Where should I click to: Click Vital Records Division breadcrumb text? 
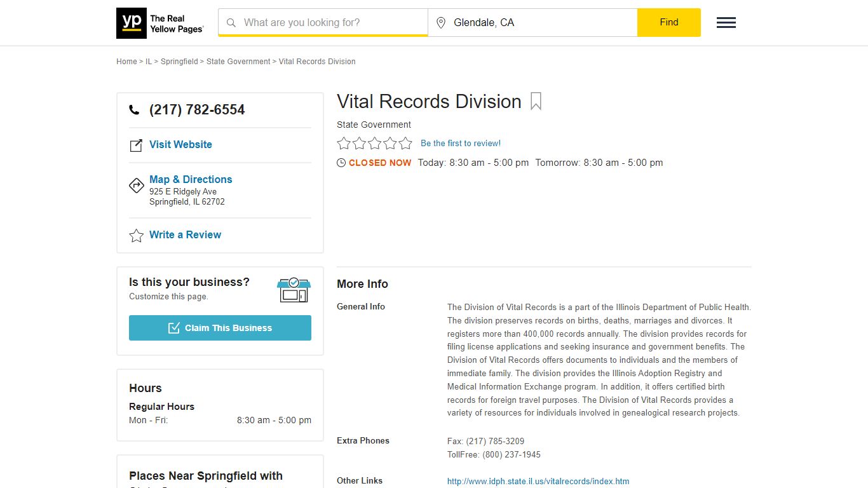coord(317,62)
